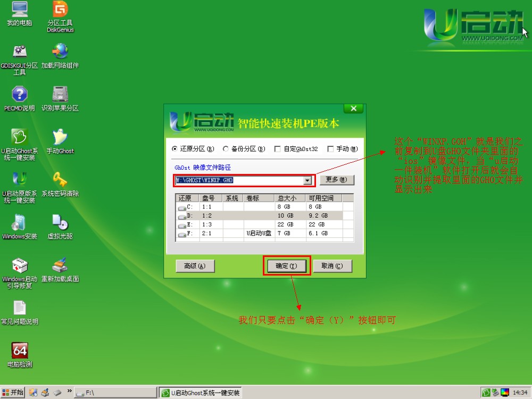Launch U启动原版系统一键安装 icon
532x399 pixels.
coord(19,188)
